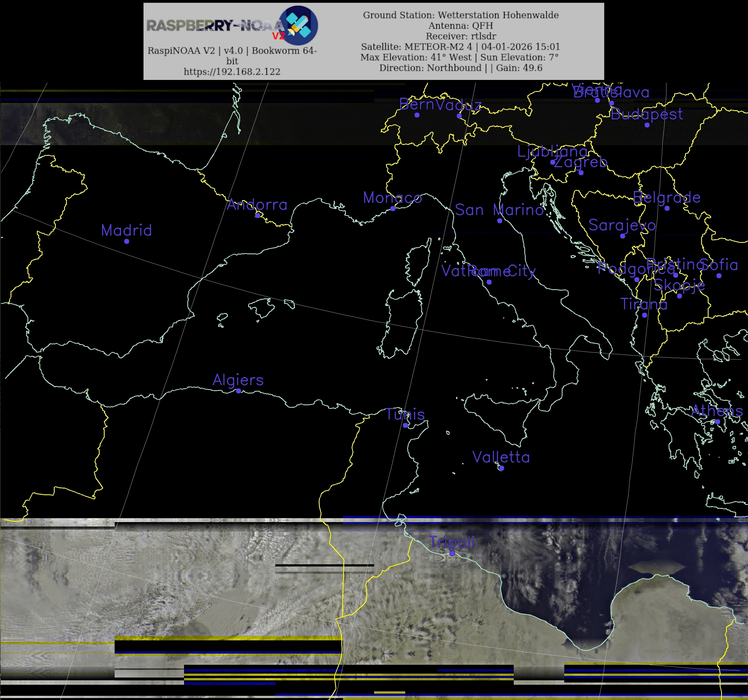Screen dimensions: 748x700
Task: Click the RASPBERRY-NOAA title text
Action: click(x=215, y=26)
